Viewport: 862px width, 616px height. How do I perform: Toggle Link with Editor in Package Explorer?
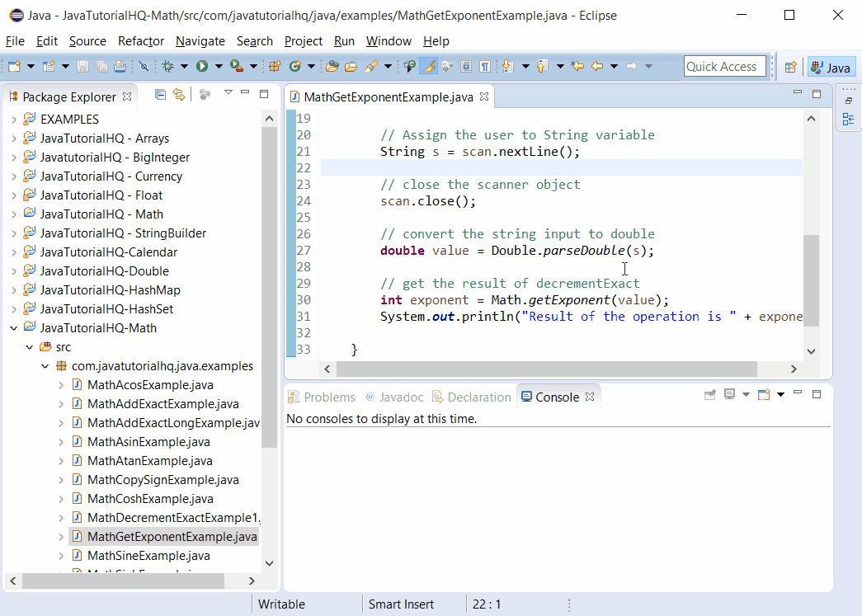180,94
